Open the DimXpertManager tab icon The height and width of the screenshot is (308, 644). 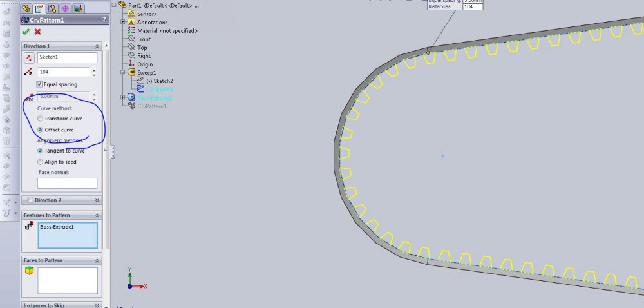pos(65,8)
